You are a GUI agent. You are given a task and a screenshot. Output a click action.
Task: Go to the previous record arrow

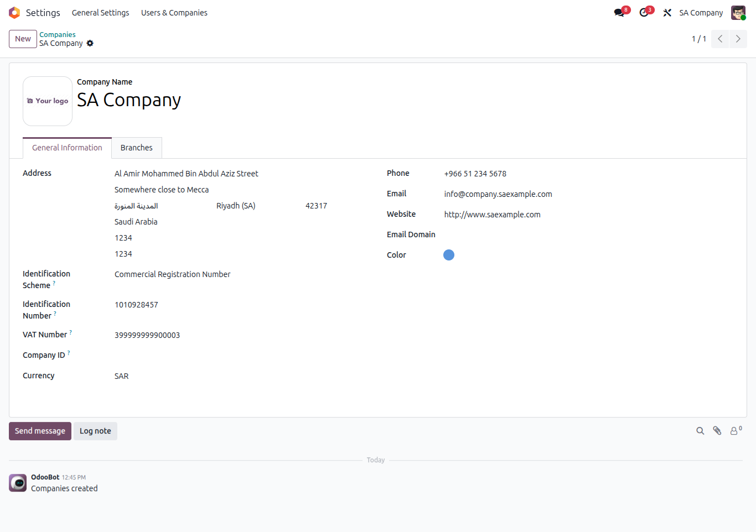click(x=720, y=39)
